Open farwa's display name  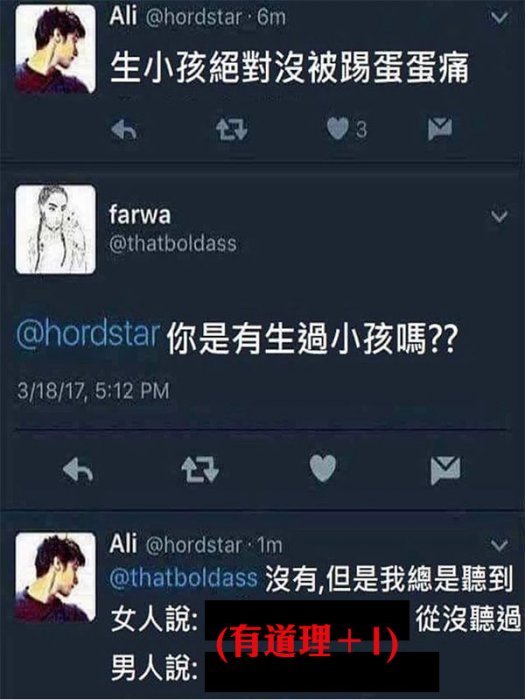tap(140, 215)
